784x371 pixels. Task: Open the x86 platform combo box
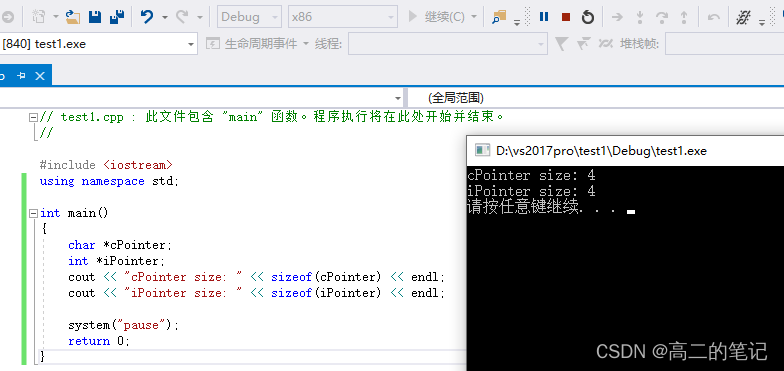(342, 16)
